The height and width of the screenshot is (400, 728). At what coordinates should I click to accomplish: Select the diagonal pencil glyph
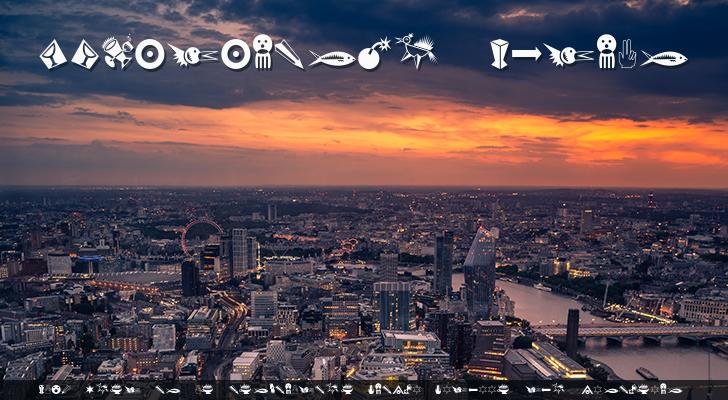point(289,54)
